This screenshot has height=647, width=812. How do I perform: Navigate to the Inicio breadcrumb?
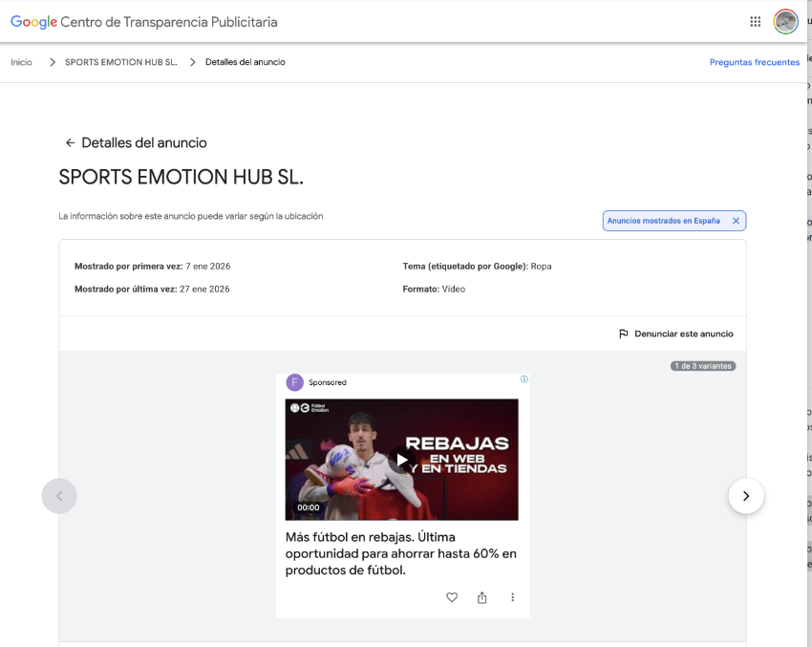[x=21, y=62]
